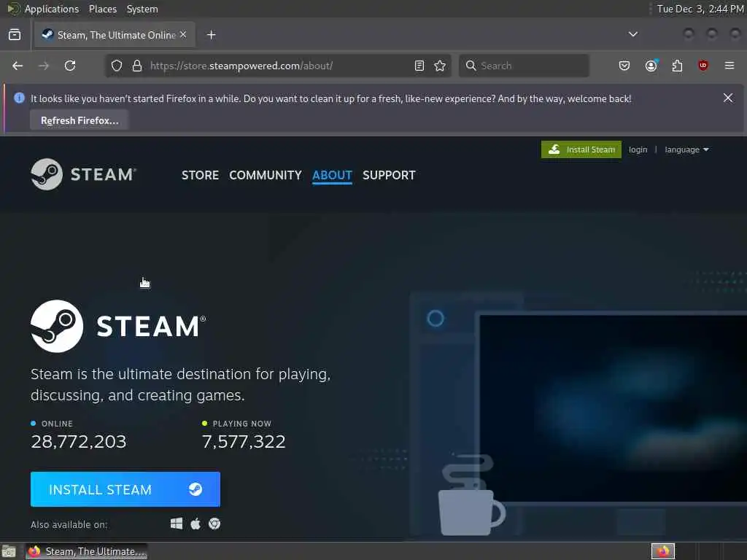Click the Windows platform icon
The image size is (747, 560).
(x=177, y=524)
